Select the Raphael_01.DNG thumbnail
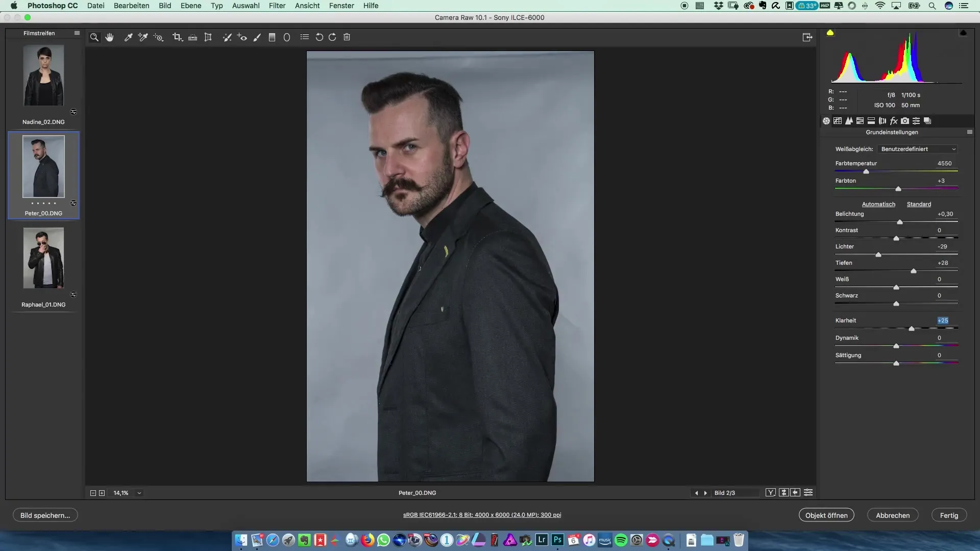The width and height of the screenshot is (980, 551). point(43,258)
